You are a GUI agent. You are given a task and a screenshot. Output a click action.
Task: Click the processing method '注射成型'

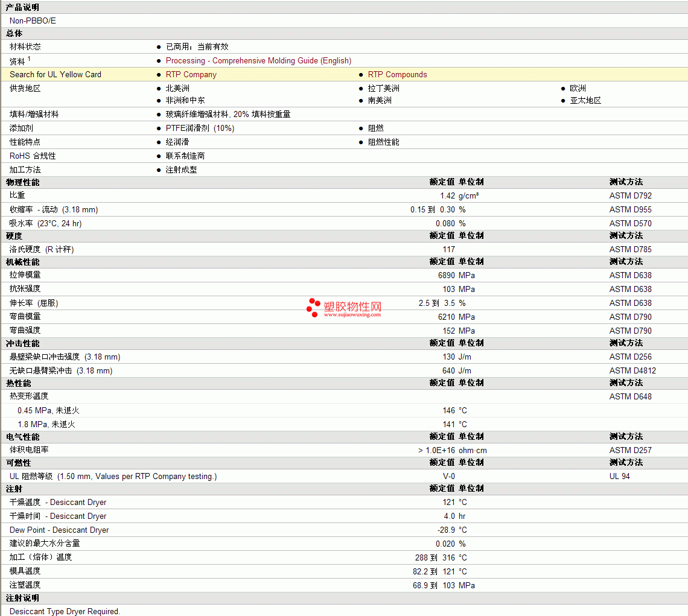click(x=181, y=170)
